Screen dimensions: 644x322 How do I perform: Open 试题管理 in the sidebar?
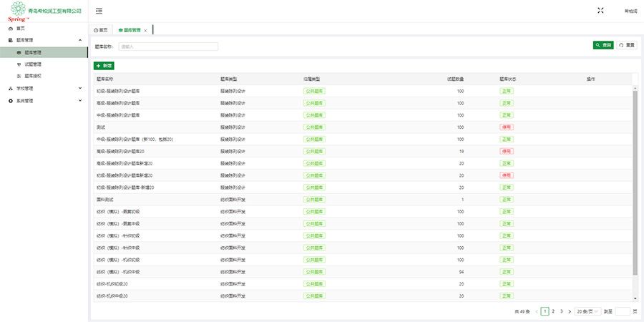click(x=33, y=64)
